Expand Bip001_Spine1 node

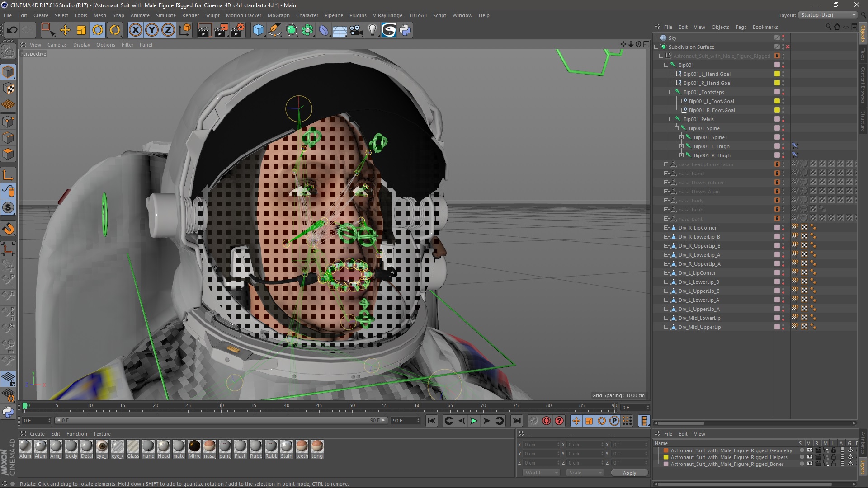pyautogui.click(x=682, y=137)
